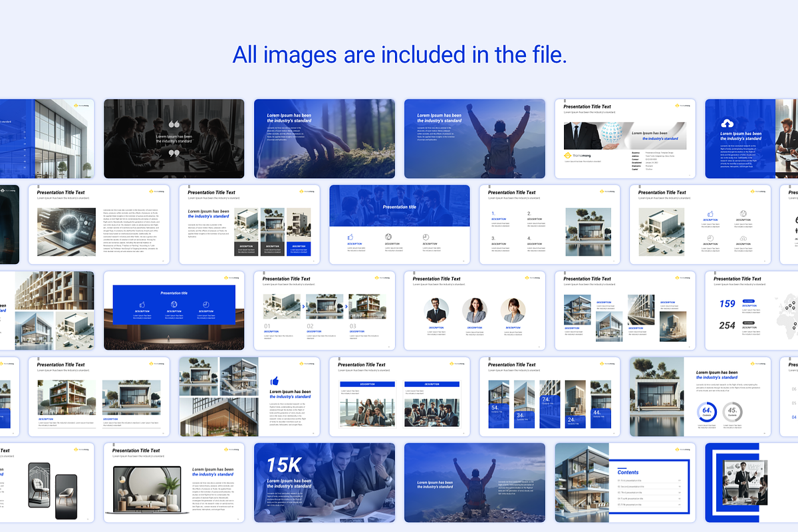Image resolution: width=798 pixels, height=532 pixels.
Task: Click the heading 'All images are included in the file.'
Action: 399,55
